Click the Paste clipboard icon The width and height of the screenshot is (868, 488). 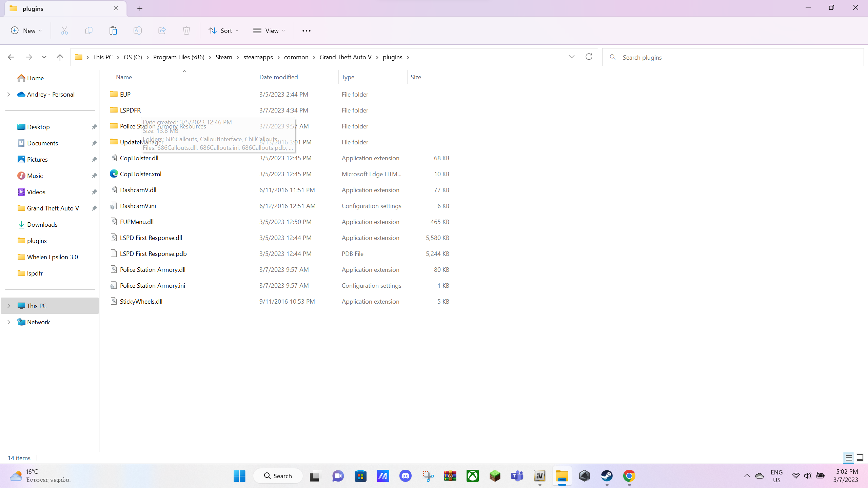[x=113, y=30]
